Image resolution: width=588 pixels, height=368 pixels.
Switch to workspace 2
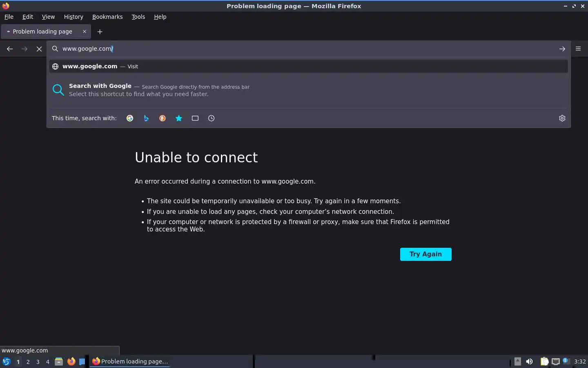pos(28,361)
